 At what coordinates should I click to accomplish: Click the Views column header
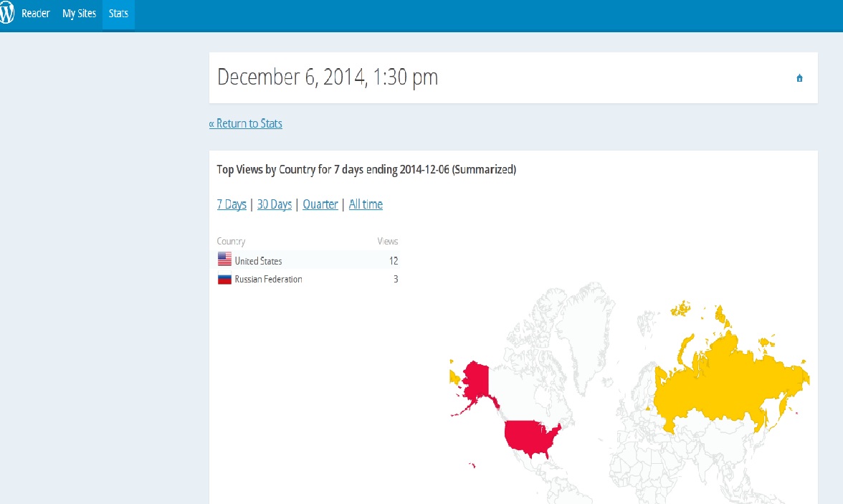pyautogui.click(x=387, y=242)
